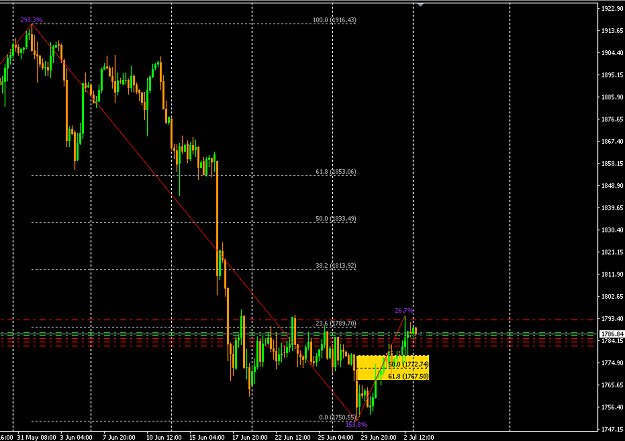Click the 61.8 (1767.50) label in yellow box

408,376
